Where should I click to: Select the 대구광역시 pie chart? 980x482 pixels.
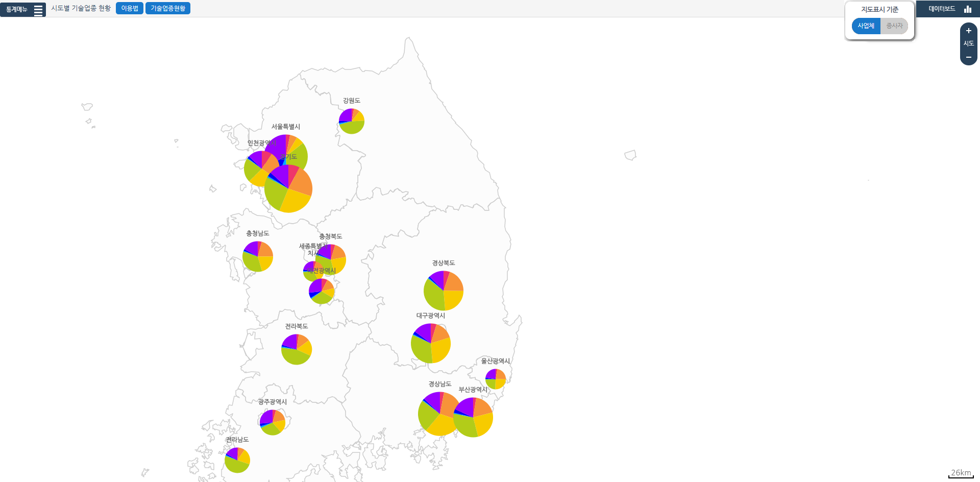pos(431,343)
